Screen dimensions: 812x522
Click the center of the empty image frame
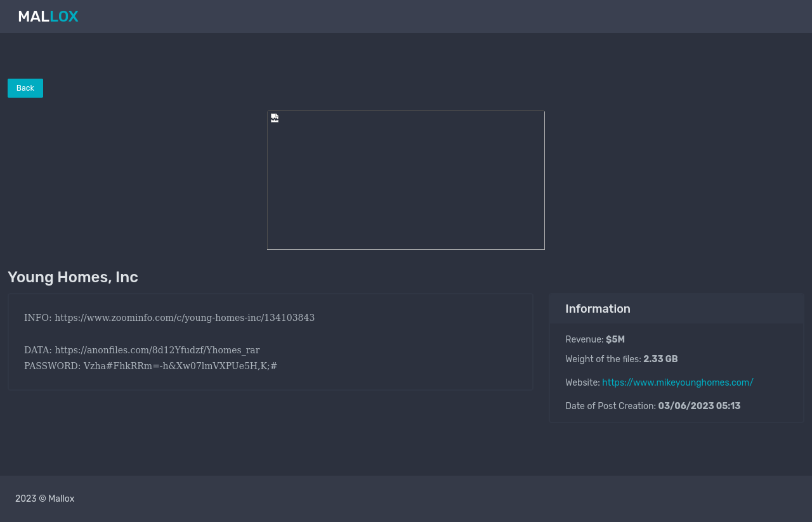click(406, 180)
